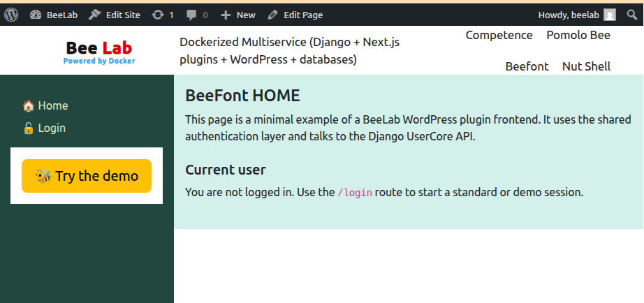Open the pending updates icon
Viewport: 644px width, 303px height.
pos(159,15)
